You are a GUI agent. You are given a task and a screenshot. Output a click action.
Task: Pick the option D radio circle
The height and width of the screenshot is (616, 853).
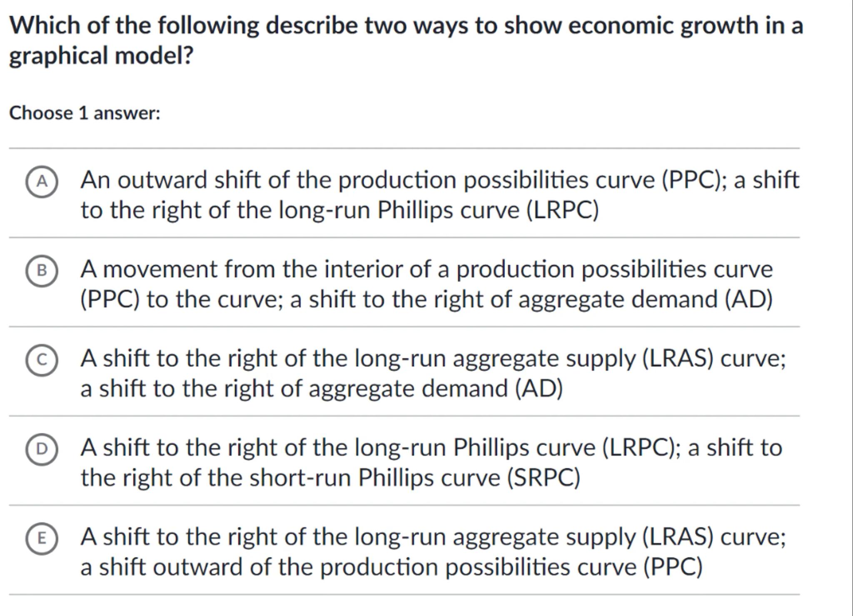[42, 449]
